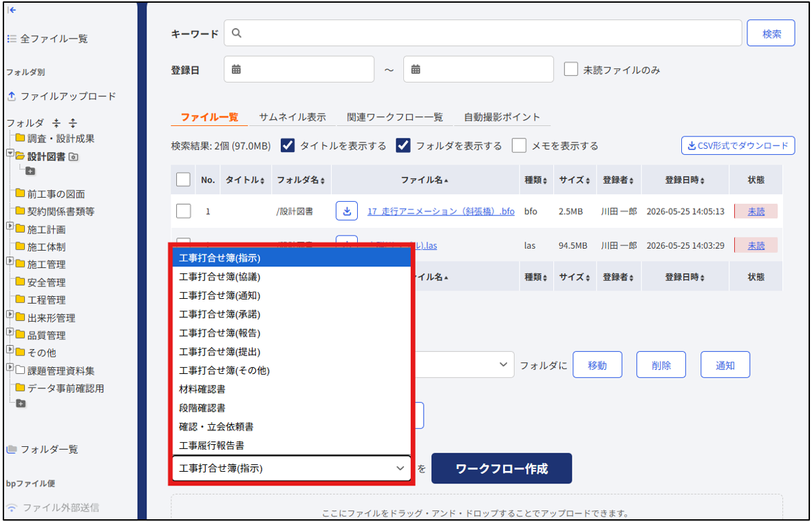Choose 段階確認書 from the list

[x=292, y=408]
